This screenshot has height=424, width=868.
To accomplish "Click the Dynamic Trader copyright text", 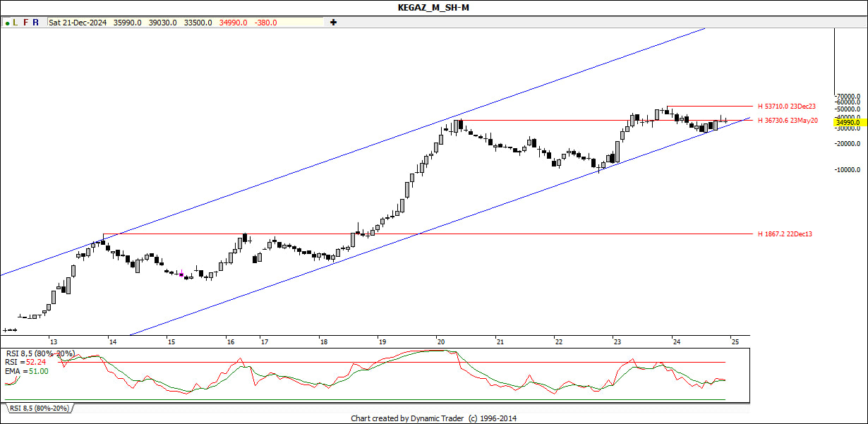I will point(433,418).
